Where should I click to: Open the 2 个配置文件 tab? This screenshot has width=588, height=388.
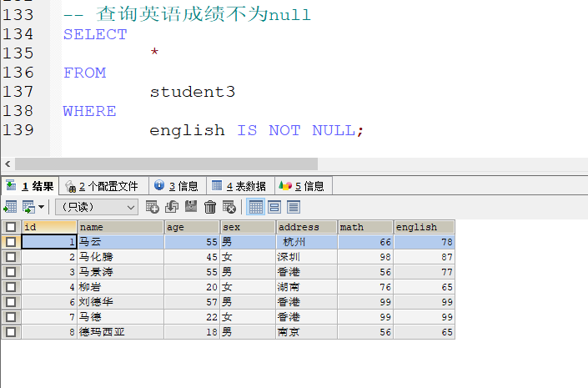coord(104,186)
